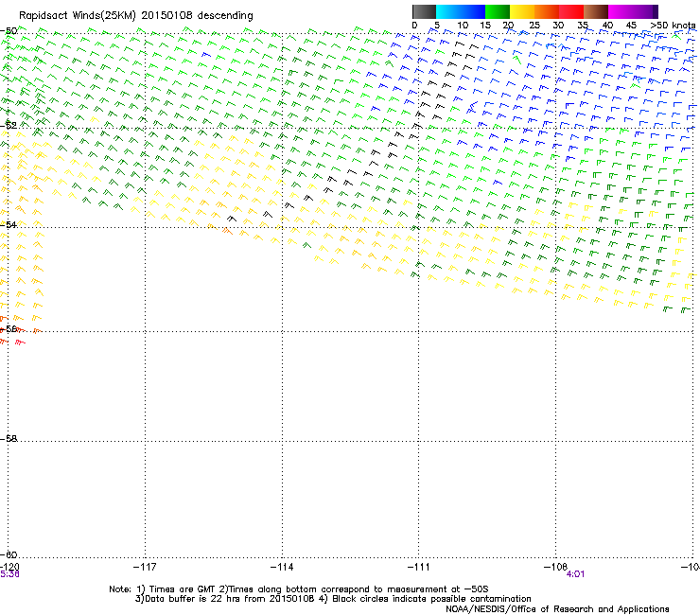Click the -52 latitude axis label
This screenshot has width=700, height=615.
[x=9, y=126]
